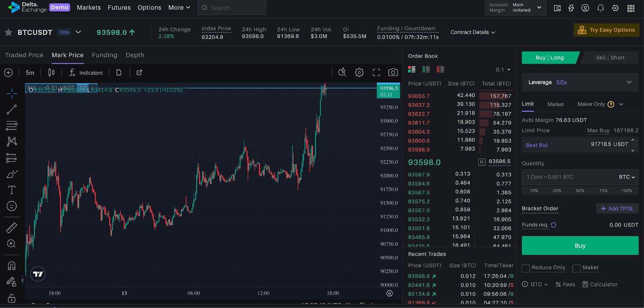Viewport: 644px width, 308px height.
Task: Toggle the lock all drawings tool
Action: (x=12, y=298)
